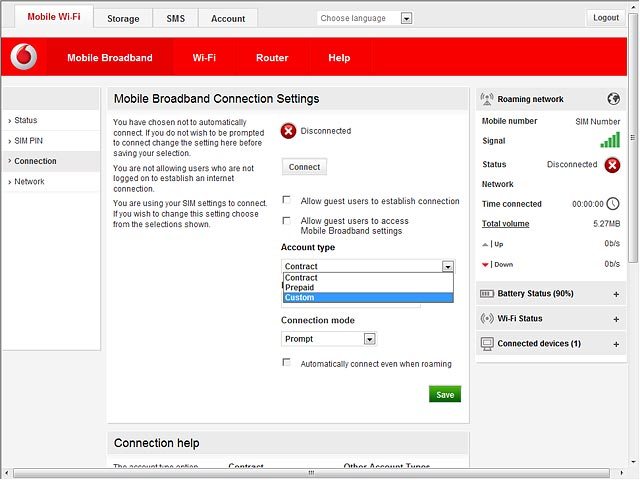Click the Time connected clock icon
640x480 pixels.
click(x=612, y=204)
